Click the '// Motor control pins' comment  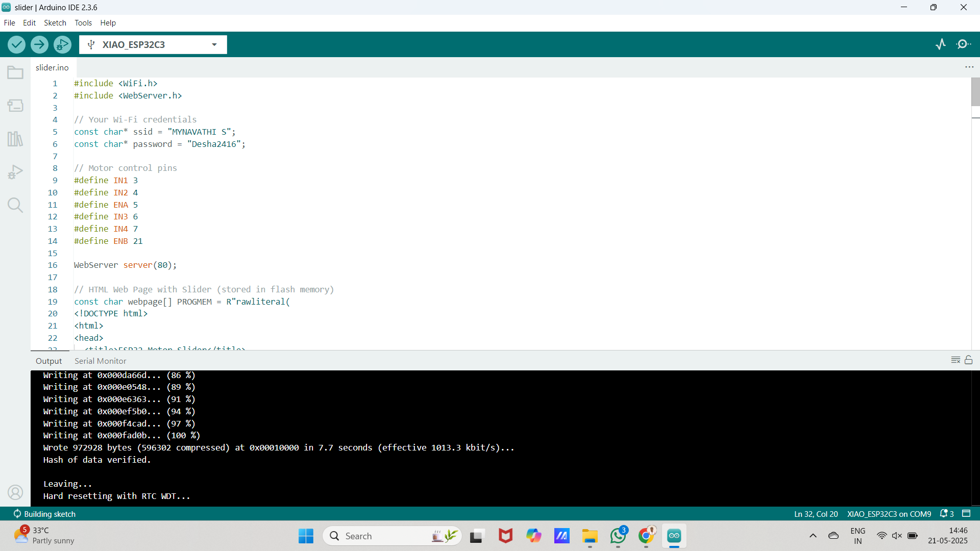point(126,168)
